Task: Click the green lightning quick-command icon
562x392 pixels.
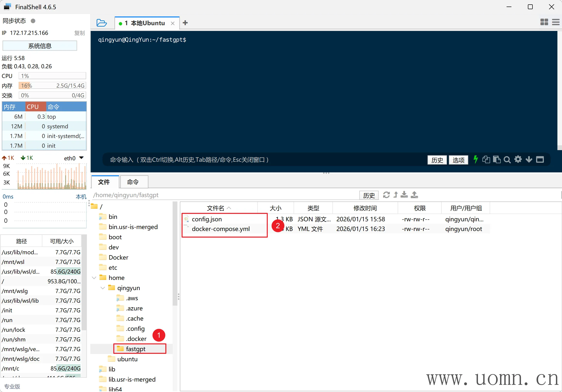Action: tap(475, 160)
